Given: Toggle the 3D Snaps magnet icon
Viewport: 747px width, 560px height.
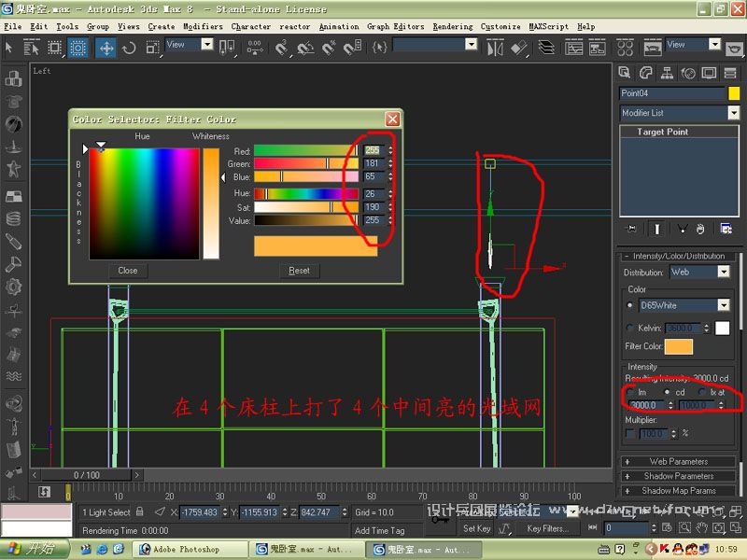Looking at the screenshot, I should (282, 48).
